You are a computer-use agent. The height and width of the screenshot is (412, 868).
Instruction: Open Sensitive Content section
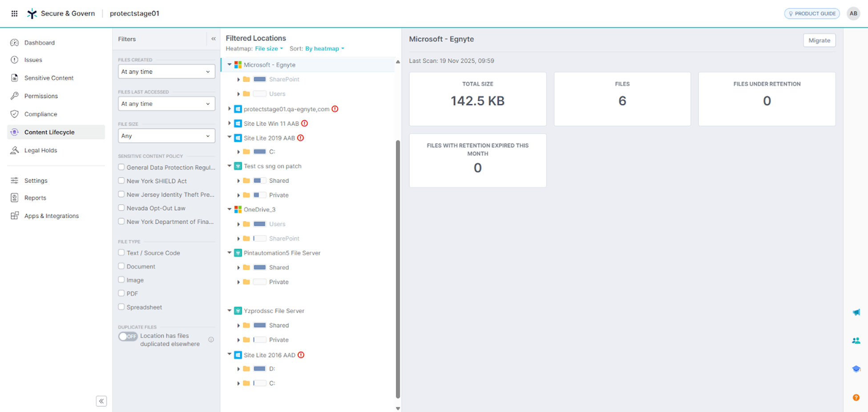click(x=49, y=78)
